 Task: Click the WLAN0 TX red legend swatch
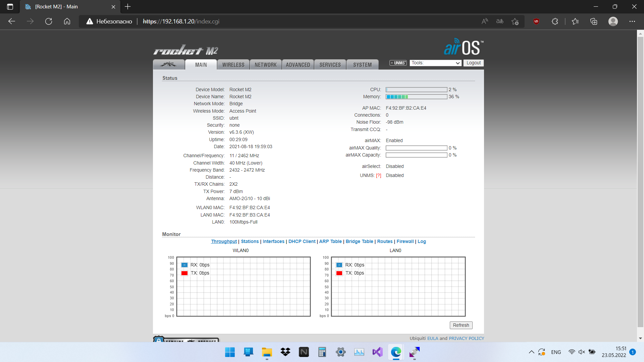184,273
